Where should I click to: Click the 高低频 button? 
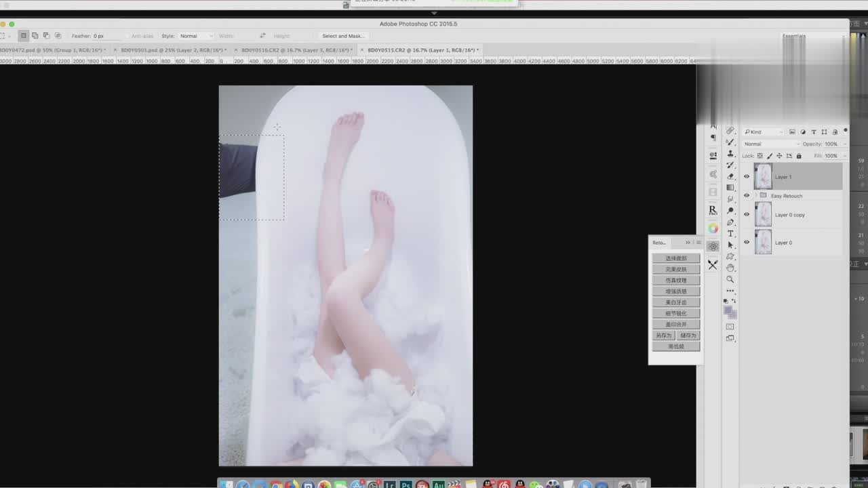tap(676, 346)
